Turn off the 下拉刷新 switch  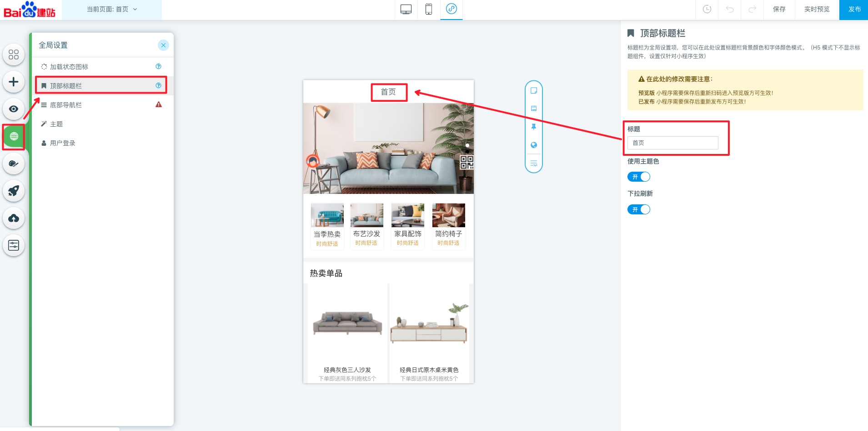(639, 209)
